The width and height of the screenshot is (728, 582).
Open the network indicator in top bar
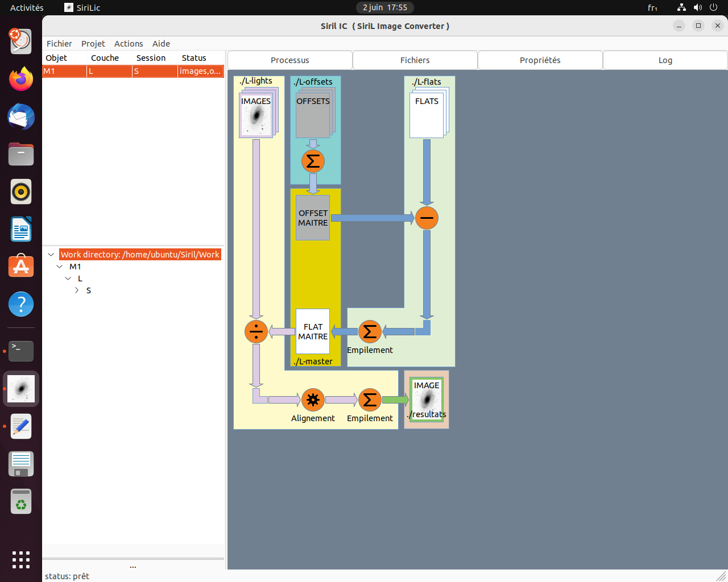click(681, 7)
